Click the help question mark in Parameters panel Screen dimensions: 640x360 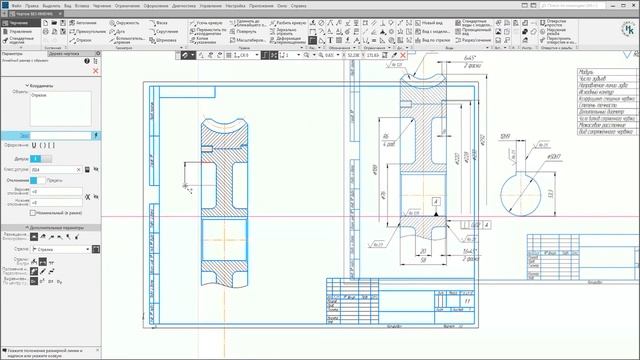click(87, 61)
